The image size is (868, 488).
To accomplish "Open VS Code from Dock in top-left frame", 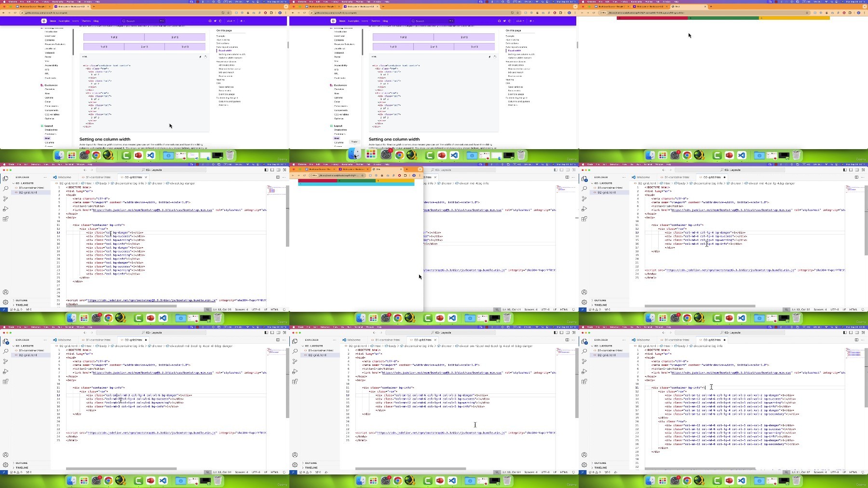I will pyautogui.click(x=151, y=155).
